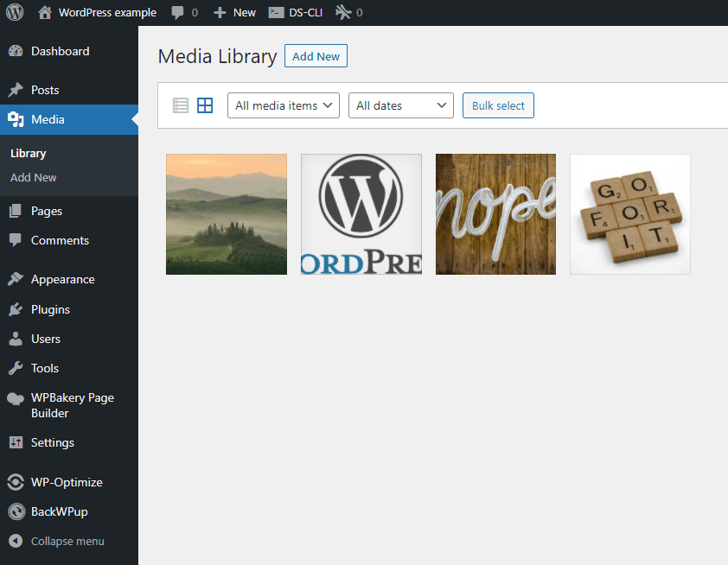Click Collapse menu label
The height and width of the screenshot is (565, 728).
click(67, 542)
